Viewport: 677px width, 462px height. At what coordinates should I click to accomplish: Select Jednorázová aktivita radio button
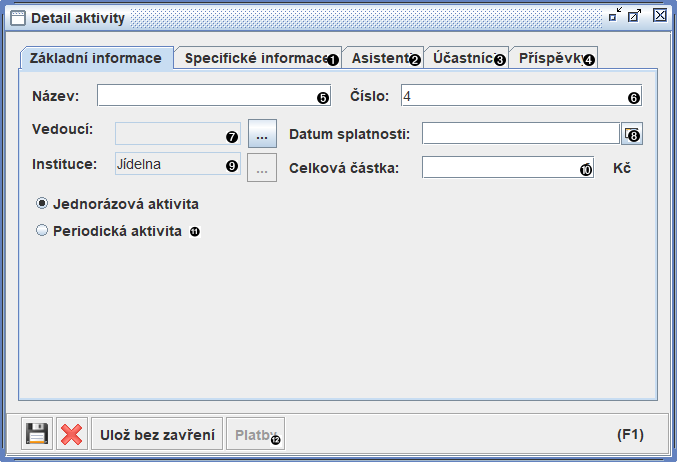42,203
